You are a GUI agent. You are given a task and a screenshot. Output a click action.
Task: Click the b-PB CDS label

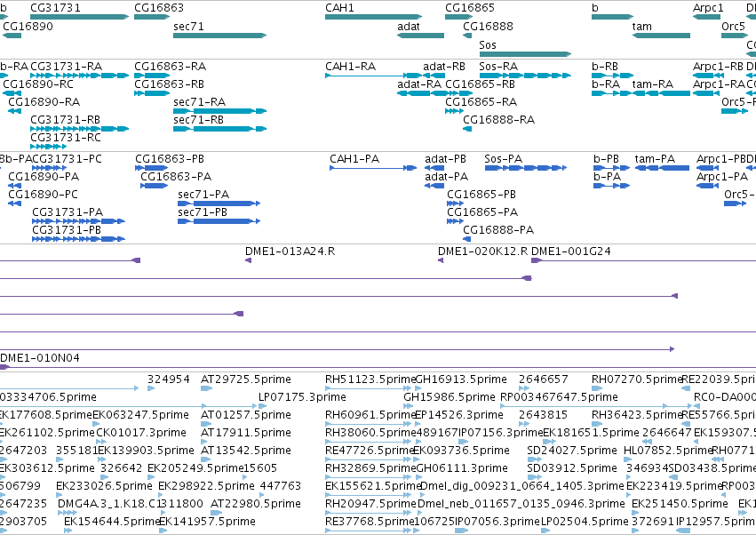tap(606, 159)
